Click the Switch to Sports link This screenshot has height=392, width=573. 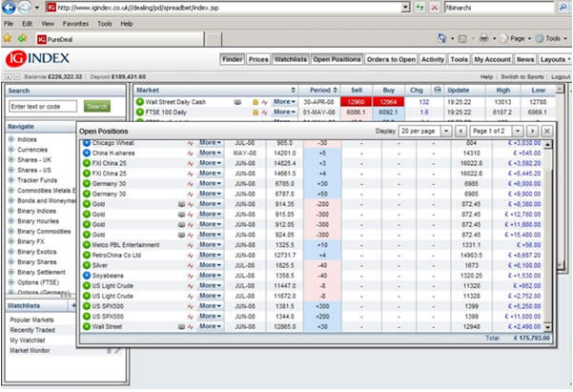pyautogui.click(x=521, y=76)
